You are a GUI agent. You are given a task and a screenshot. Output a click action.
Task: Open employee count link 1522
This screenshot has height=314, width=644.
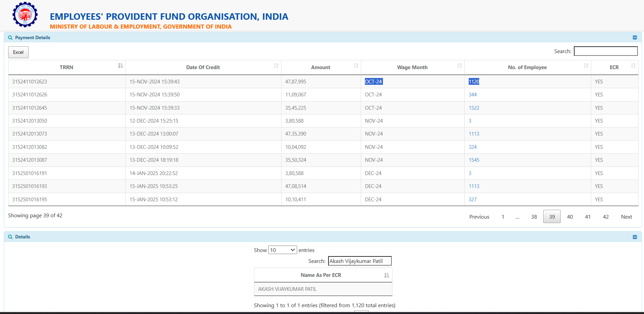pos(474,108)
